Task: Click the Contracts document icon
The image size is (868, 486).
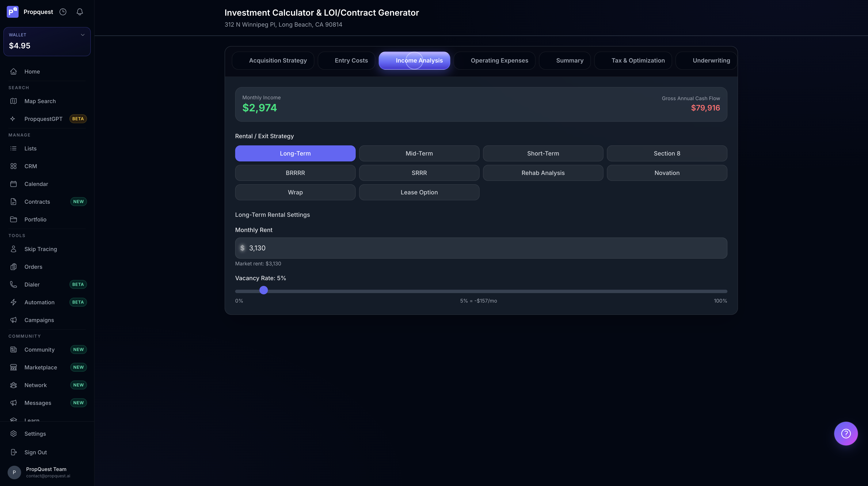Action: click(14, 202)
